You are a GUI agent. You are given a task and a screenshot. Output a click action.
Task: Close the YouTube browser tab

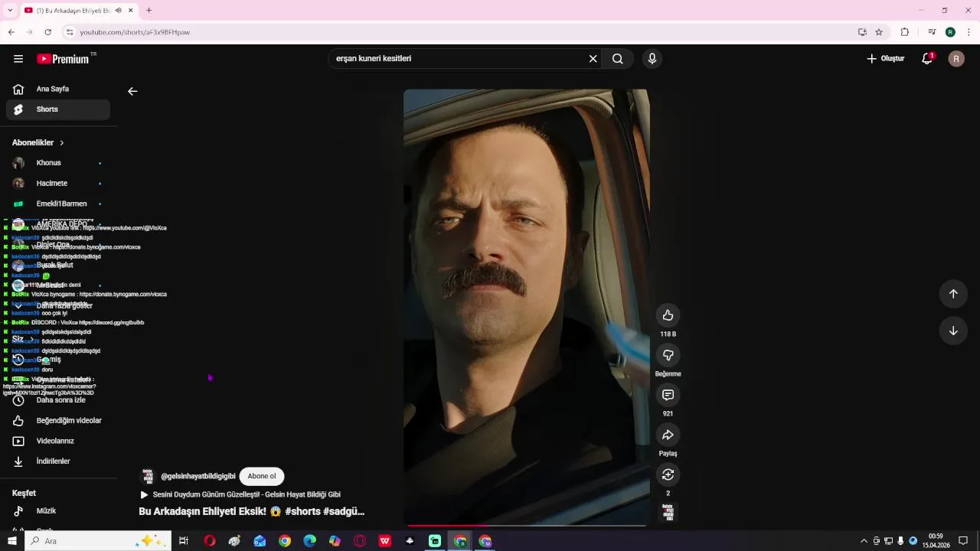point(131,11)
